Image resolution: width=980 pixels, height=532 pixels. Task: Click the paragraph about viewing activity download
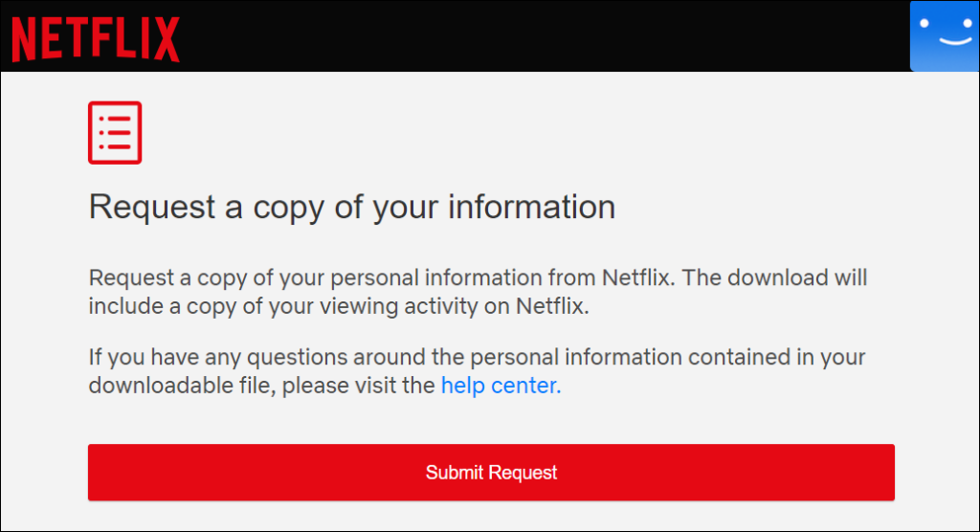click(x=478, y=293)
